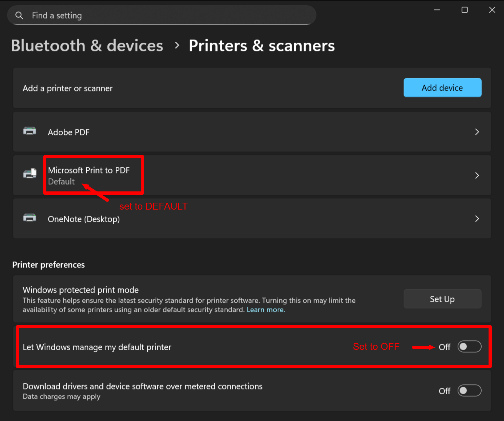Enable downloads over metered connections switch
The height and width of the screenshot is (421, 504).
pos(469,391)
